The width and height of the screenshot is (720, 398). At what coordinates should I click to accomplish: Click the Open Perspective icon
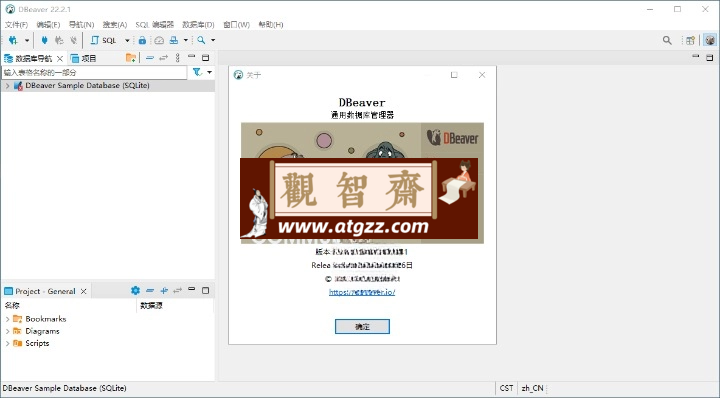(690, 40)
